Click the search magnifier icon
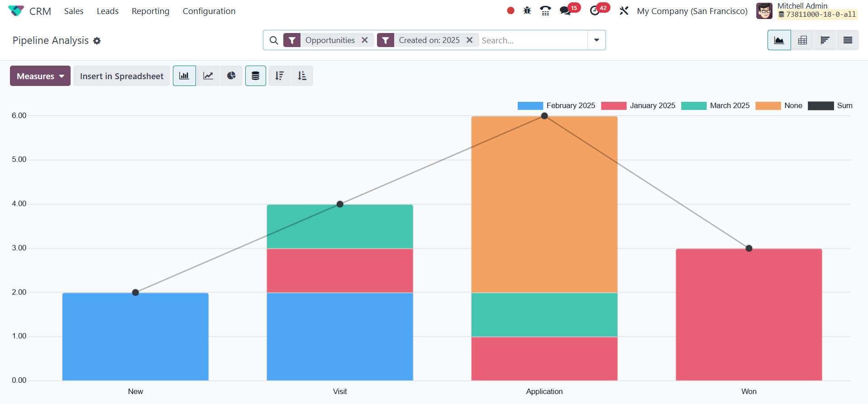This screenshot has width=868, height=404. point(274,40)
